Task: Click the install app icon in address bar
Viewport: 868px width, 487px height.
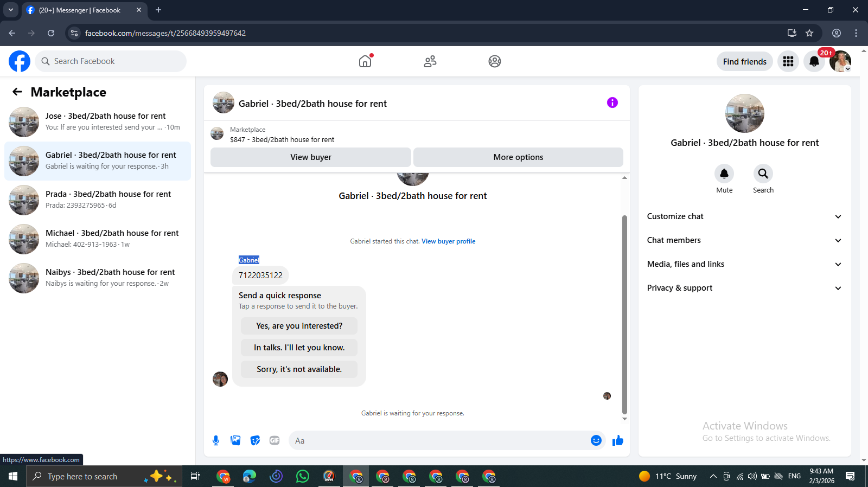Action: 792,33
